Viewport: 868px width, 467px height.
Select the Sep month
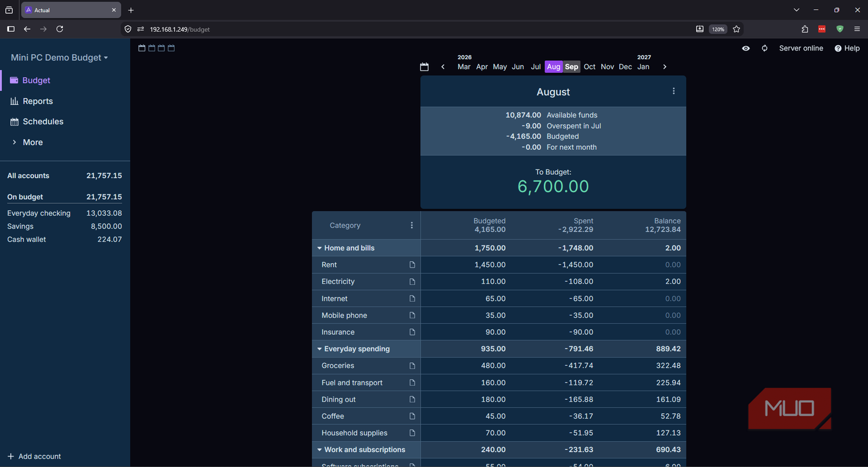[x=572, y=67]
